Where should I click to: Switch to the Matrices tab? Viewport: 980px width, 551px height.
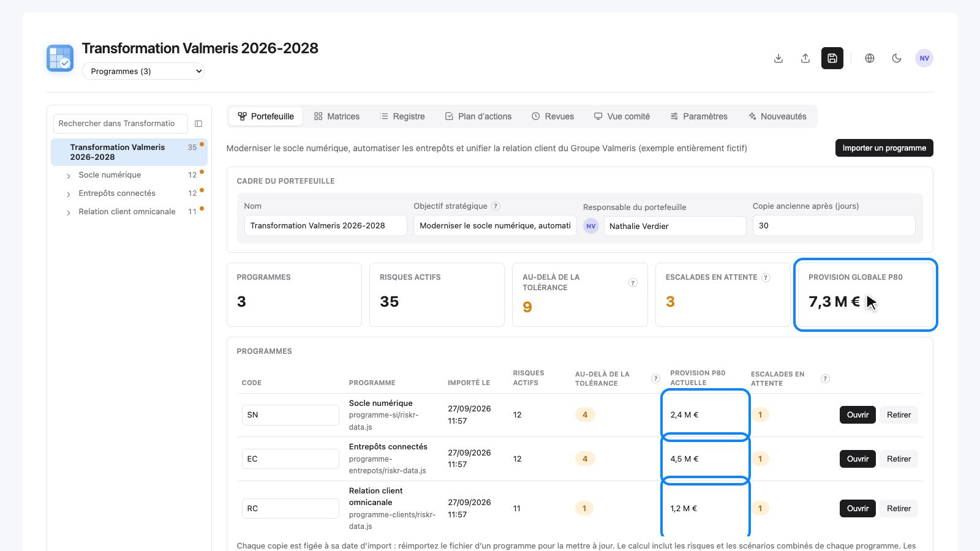[x=337, y=116]
